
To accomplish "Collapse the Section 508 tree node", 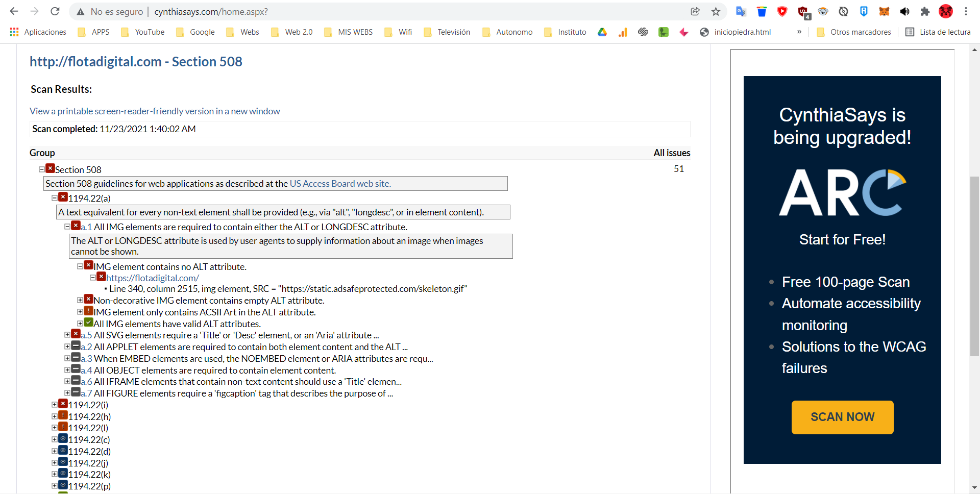I will [x=42, y=169].
